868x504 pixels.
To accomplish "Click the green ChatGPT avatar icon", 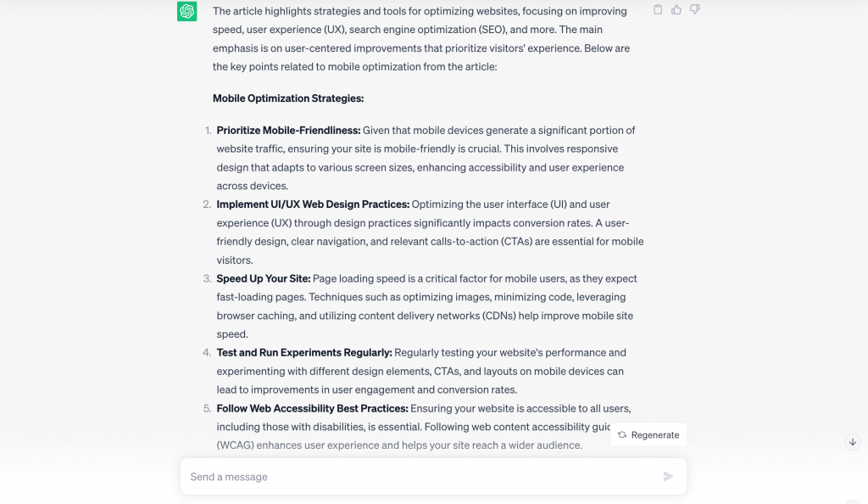I will (x=186, y=13).
